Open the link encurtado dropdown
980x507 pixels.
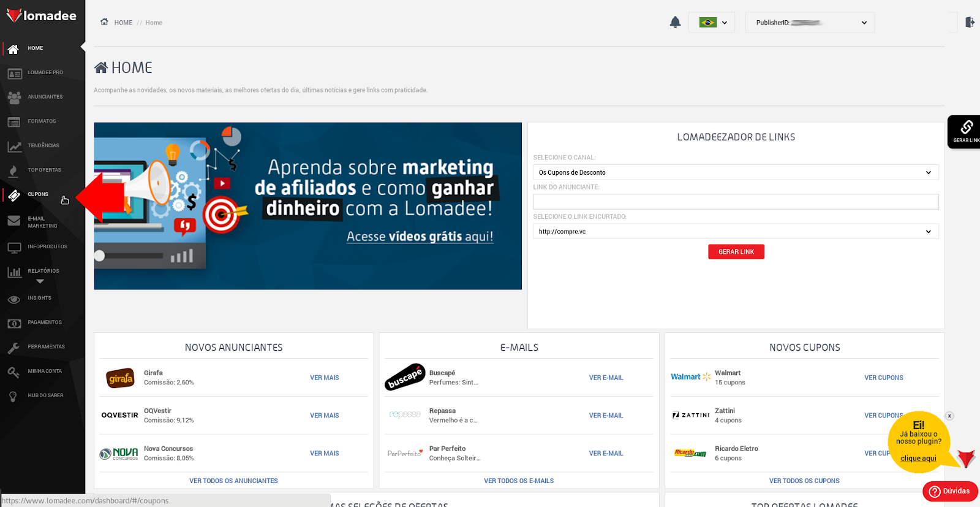tap(736, 231)
